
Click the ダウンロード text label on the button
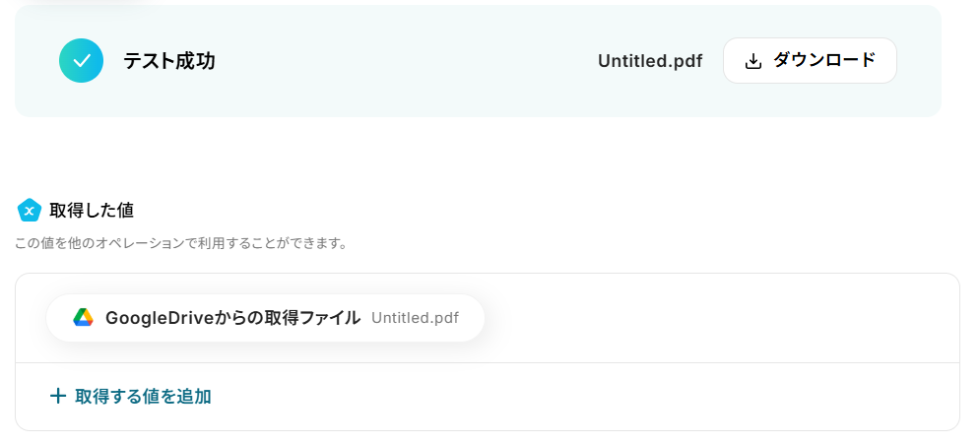click(x=823, y=60)
